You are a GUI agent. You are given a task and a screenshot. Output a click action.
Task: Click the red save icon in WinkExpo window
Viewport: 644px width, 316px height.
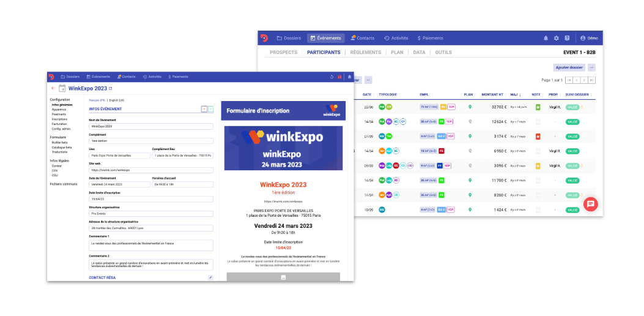point(339,77)
